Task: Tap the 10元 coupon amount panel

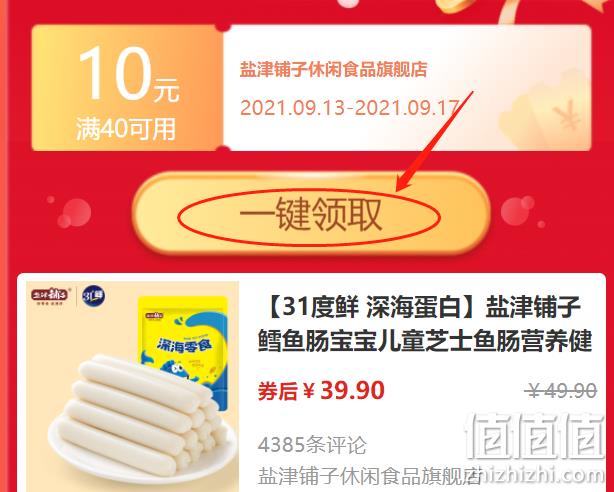Action: (127, 88)
